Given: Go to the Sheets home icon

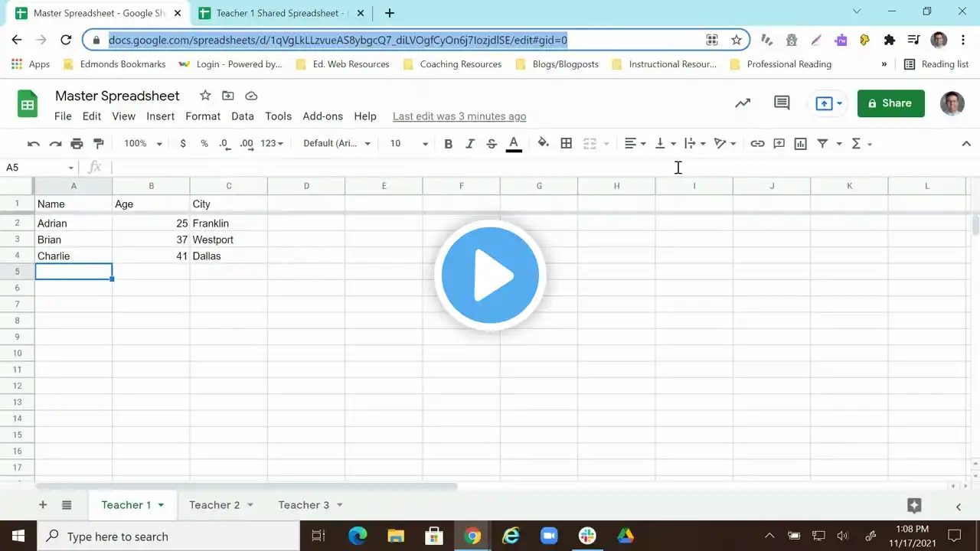Looking at the screenshot, I should click(28, 104).
